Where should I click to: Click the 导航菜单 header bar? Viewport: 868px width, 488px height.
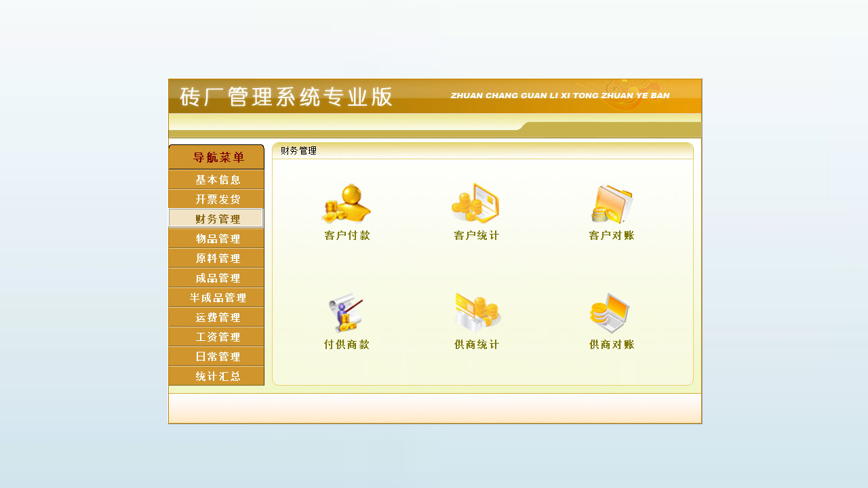(x=216, y=157)
